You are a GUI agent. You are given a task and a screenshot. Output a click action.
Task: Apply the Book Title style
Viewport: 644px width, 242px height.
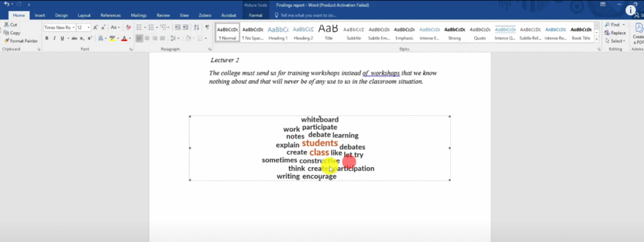[x=580, y=33]
